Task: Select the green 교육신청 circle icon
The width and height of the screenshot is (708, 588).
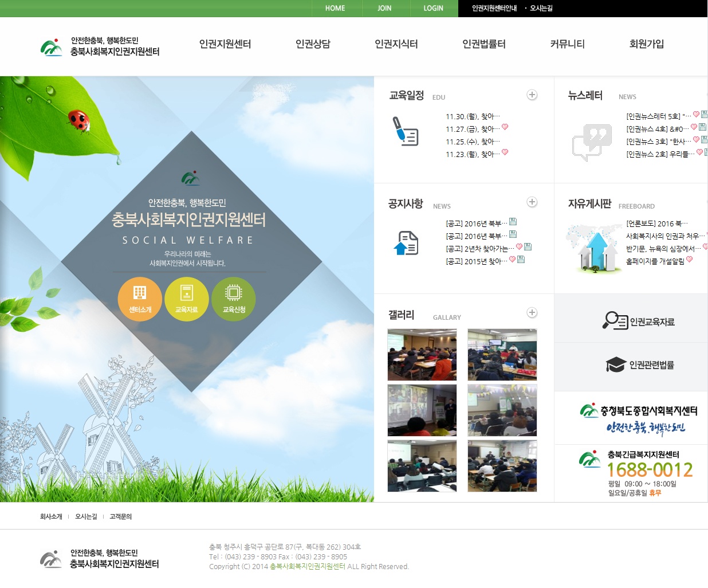Action: (x=234, y=299)
